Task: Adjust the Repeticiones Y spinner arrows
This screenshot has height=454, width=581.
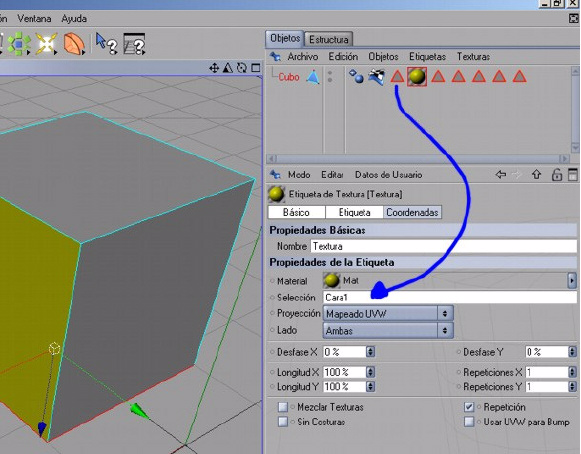Action: [x=572, y=387]
